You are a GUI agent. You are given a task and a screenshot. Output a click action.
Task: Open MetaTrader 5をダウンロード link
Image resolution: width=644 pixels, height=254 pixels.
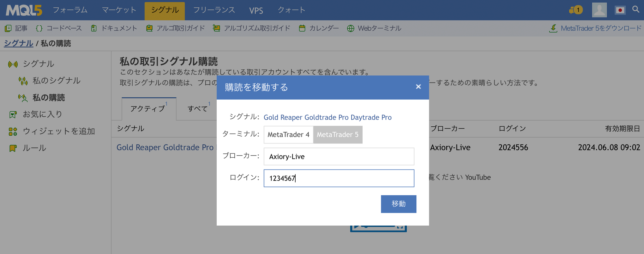601,28
